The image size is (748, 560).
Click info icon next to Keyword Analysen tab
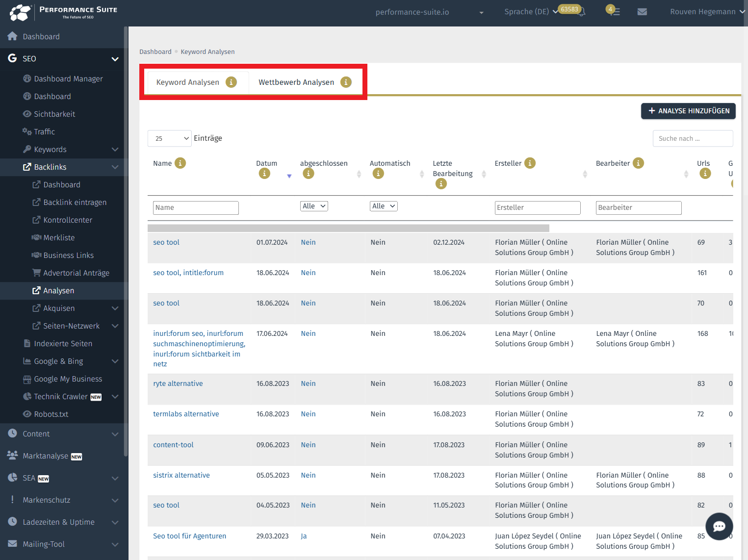coord(231,82)
